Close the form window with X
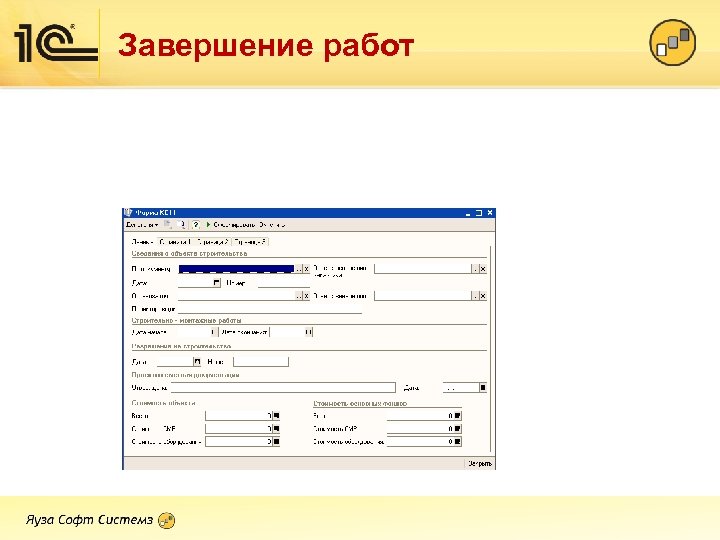This screenshot has width=720, height=540. [x=490, y=213]
